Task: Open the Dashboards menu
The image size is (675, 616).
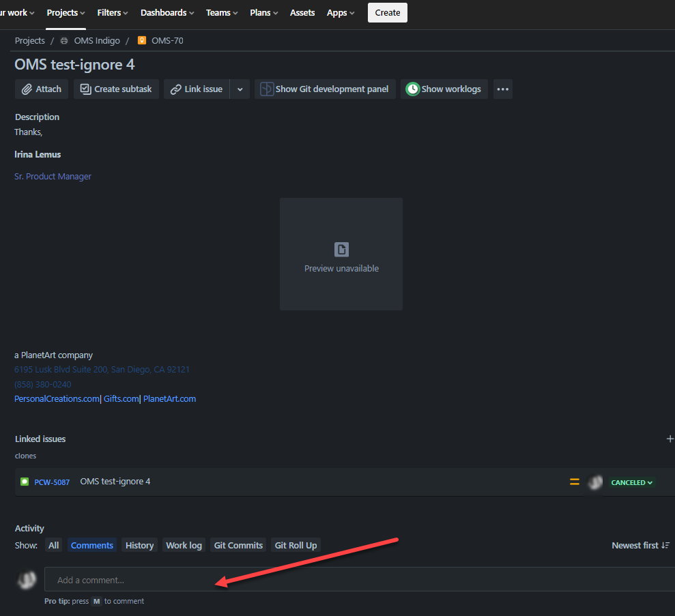Action: click(x=167, y=13)
